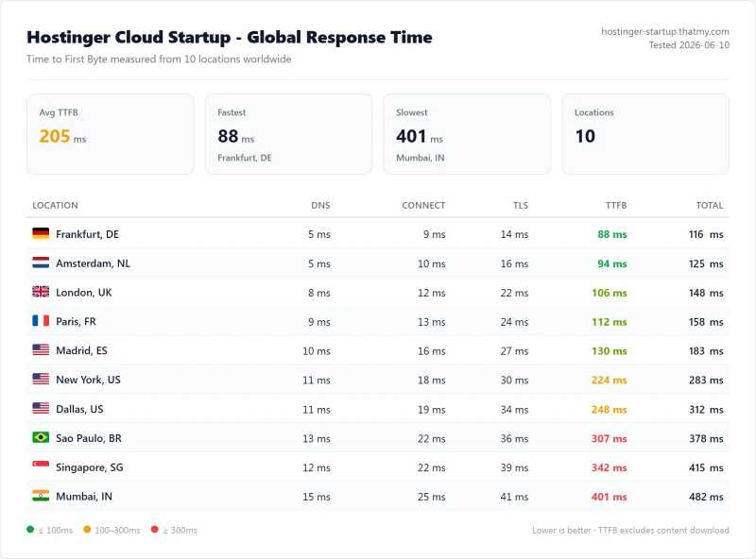Image resolution: width=756 pixels, height=559 pixels.
Task: Click the India flag icon beside Mumbai
Action: [41, 496]
